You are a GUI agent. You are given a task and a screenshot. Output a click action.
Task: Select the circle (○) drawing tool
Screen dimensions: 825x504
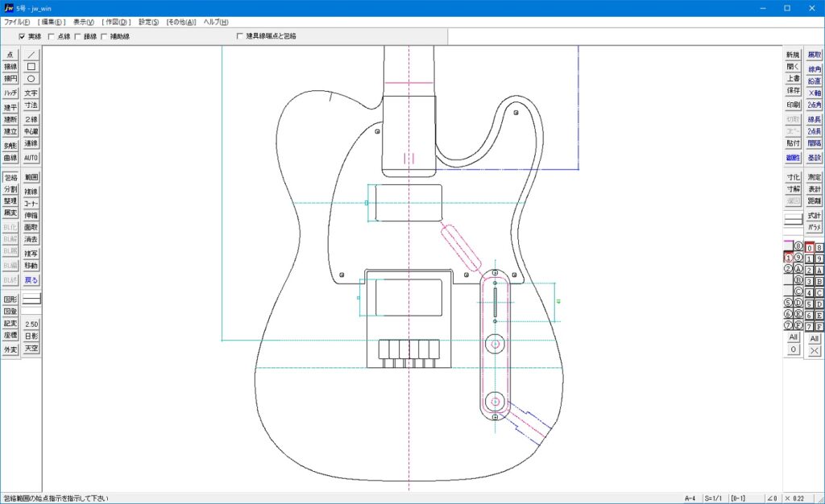[x=31, y=79]
